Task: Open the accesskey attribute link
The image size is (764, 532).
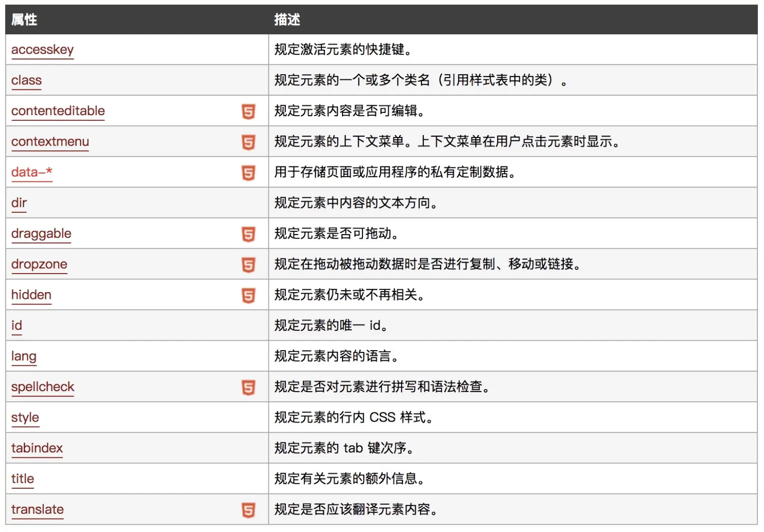Action: (x=42, y=49)
